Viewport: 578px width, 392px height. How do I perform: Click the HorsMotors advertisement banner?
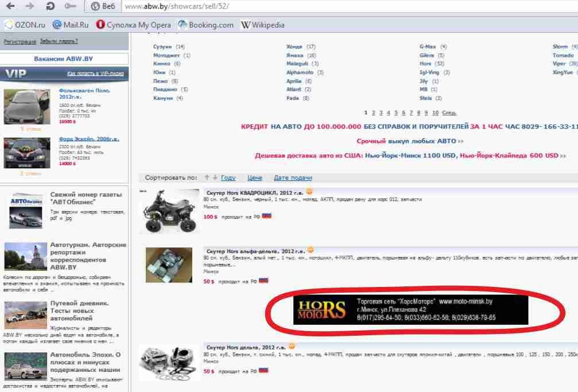coord(410,310)
